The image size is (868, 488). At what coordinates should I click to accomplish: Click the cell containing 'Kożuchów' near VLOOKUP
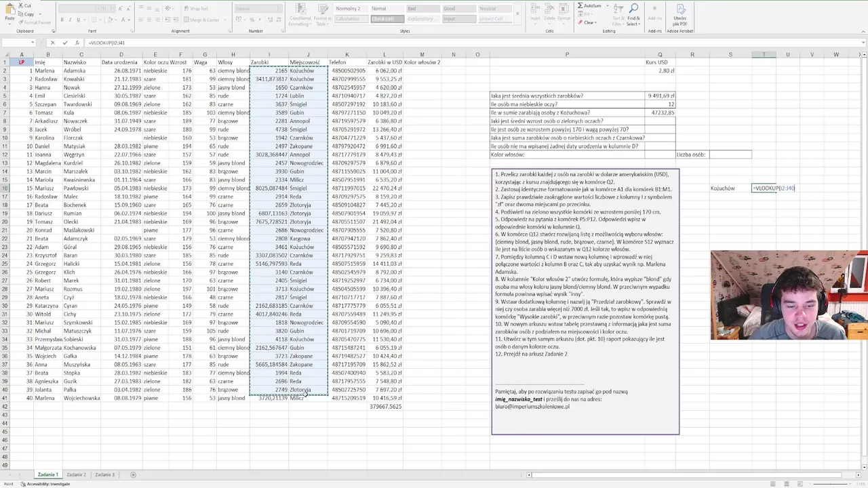click(730, 188)
